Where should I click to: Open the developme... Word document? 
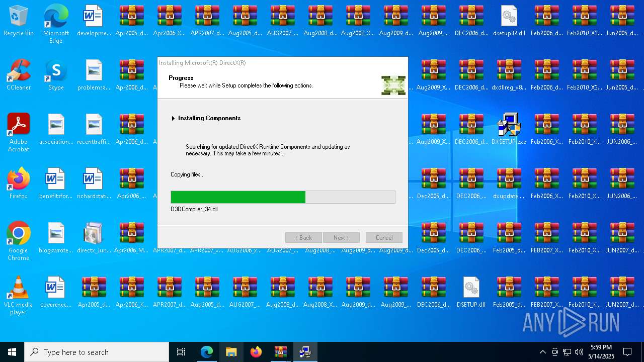[94, 21]
